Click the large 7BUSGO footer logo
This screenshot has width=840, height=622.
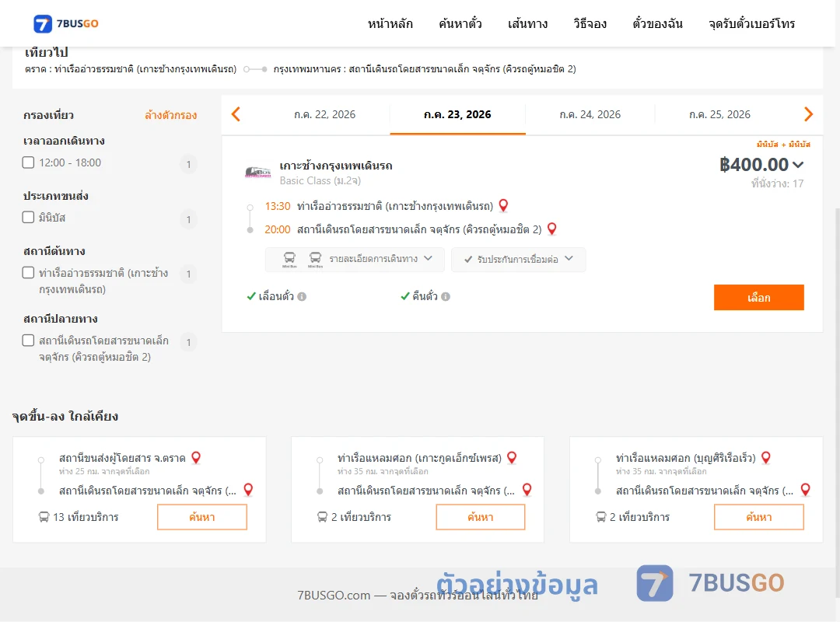click(x=710, y=583)
